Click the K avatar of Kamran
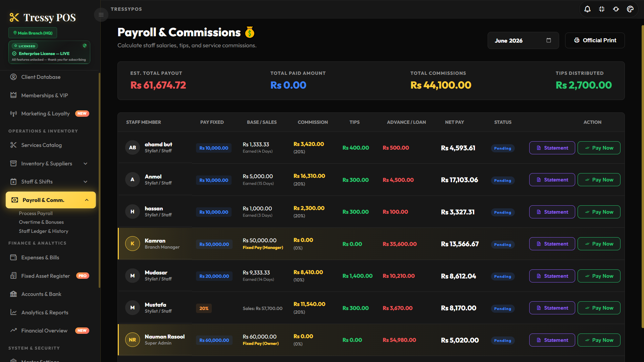Viewport: 644px width, 362px height. click(x=133, y=244)
